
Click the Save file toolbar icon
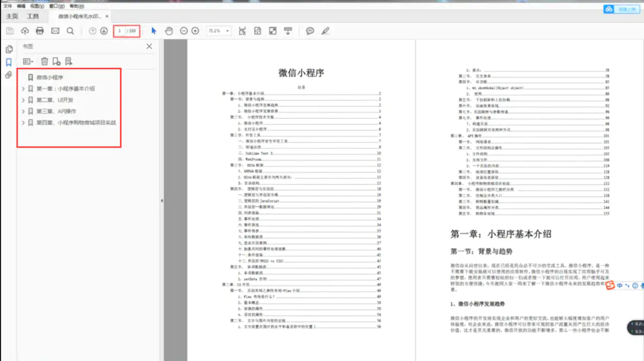[x=10, y=31]
